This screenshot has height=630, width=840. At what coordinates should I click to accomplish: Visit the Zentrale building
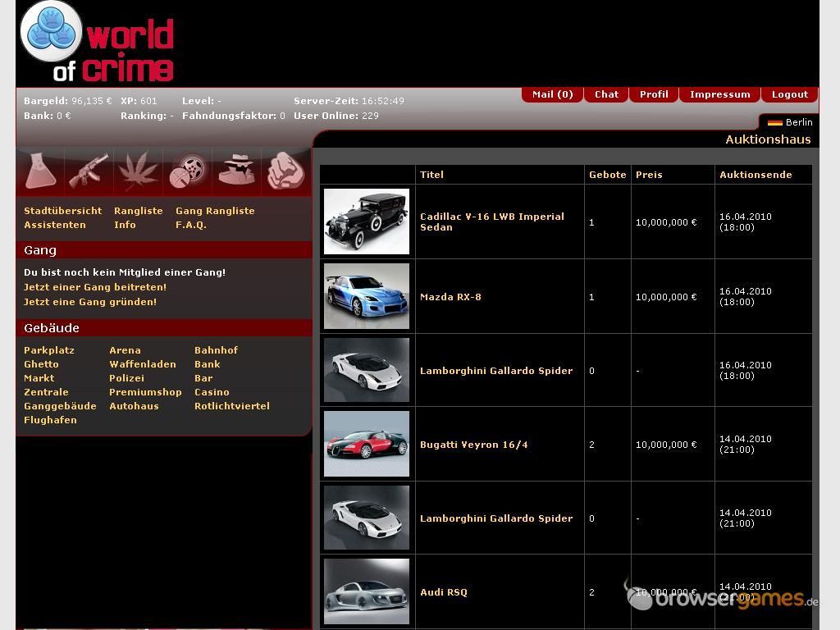pyautogui.click(x=46, y=392)
